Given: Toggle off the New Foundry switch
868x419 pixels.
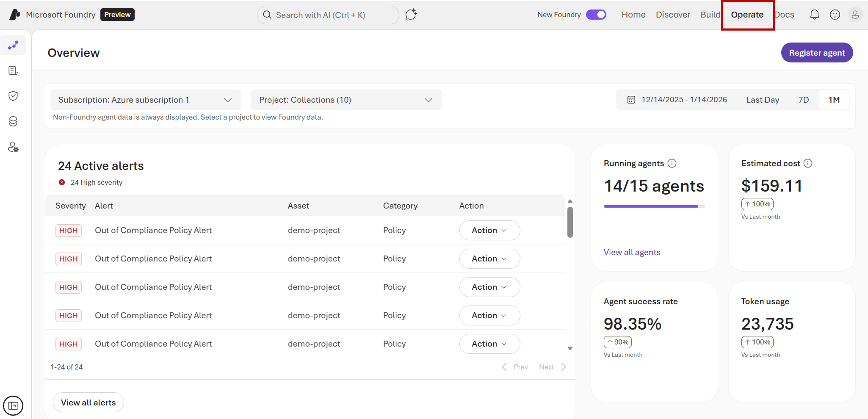Looking at the screenshot, I should pyautogui.click(x=596, y=14).
